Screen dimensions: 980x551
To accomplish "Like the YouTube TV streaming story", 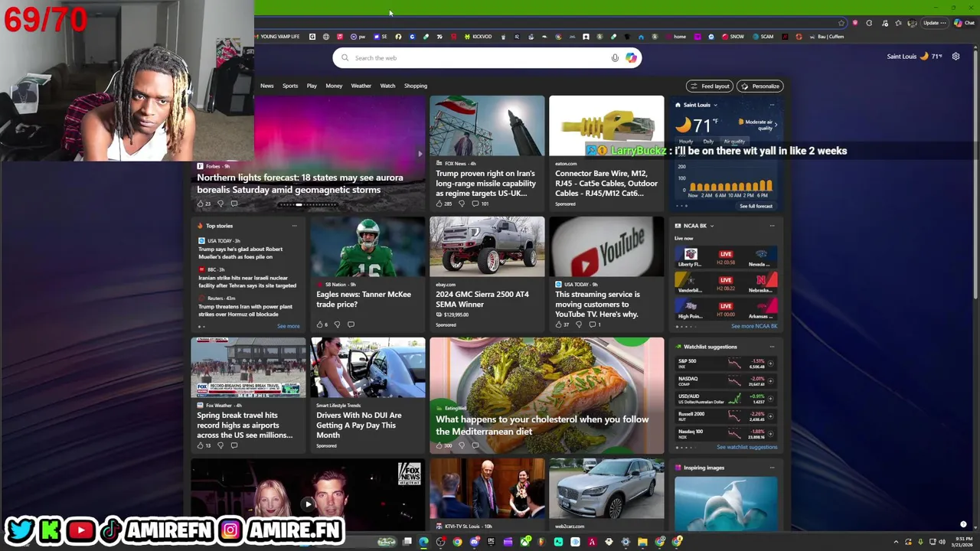I will [559, 324].
